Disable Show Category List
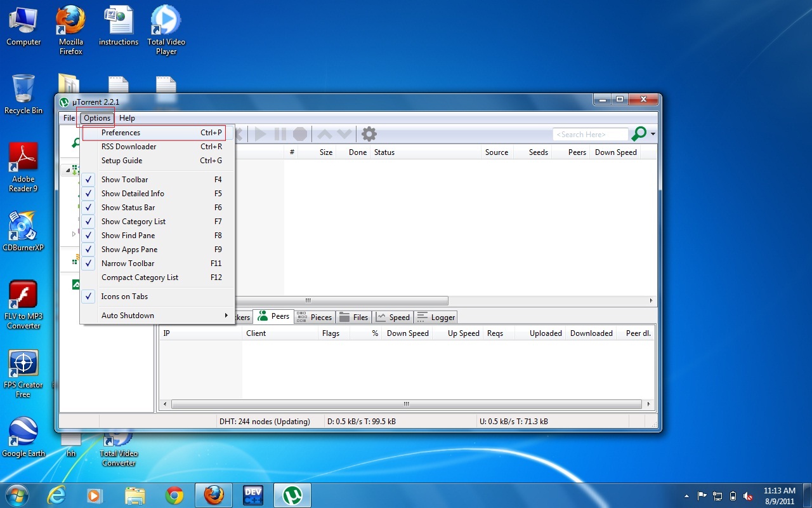Image resolution: width=812 pixels, height=508 pixels. tap(158, 222)
